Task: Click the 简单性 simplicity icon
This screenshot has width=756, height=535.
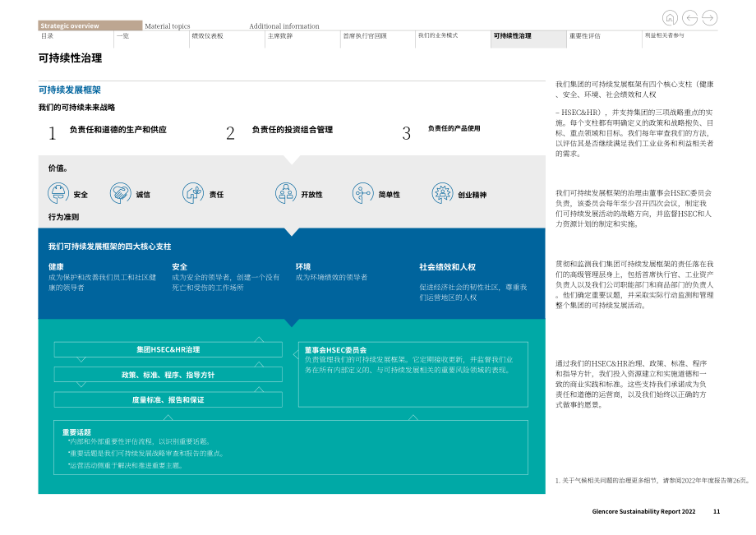Action: (x=363, y=193)
